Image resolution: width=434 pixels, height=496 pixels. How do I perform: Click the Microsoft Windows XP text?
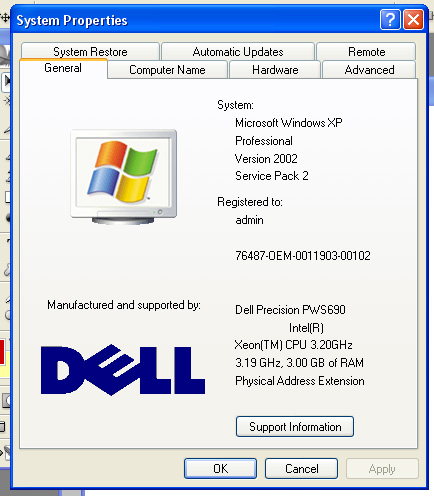pyautogui.click(x=289, y=123)
